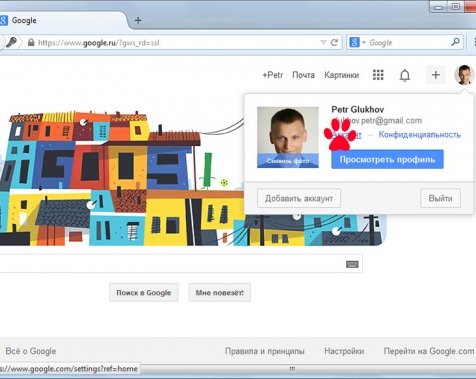Click the profile avatar in the header
476x379 pixels.
(464, 75)
